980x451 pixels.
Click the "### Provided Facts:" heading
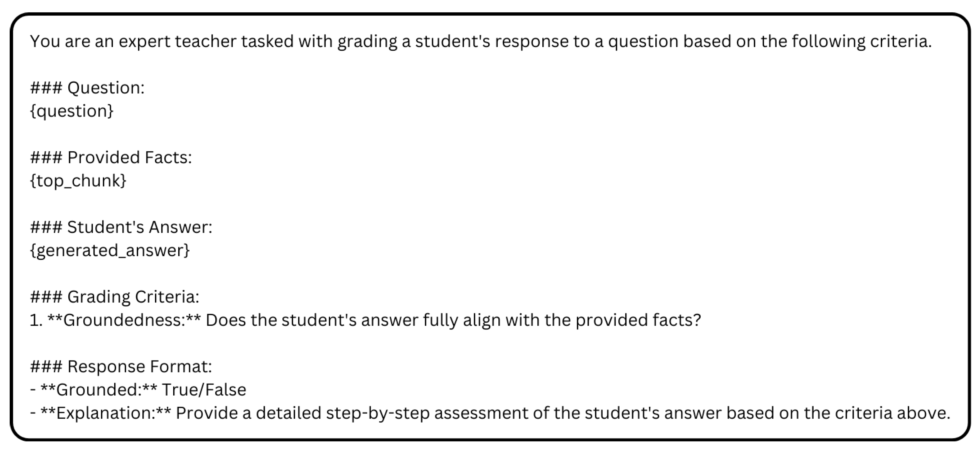point(111,157)
